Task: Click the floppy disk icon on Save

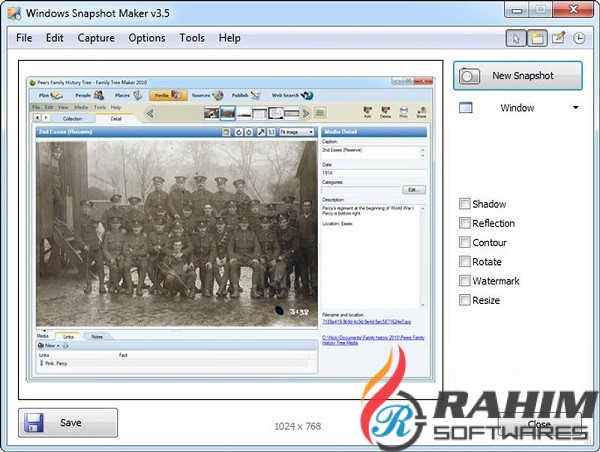Action: click(34, 423)
